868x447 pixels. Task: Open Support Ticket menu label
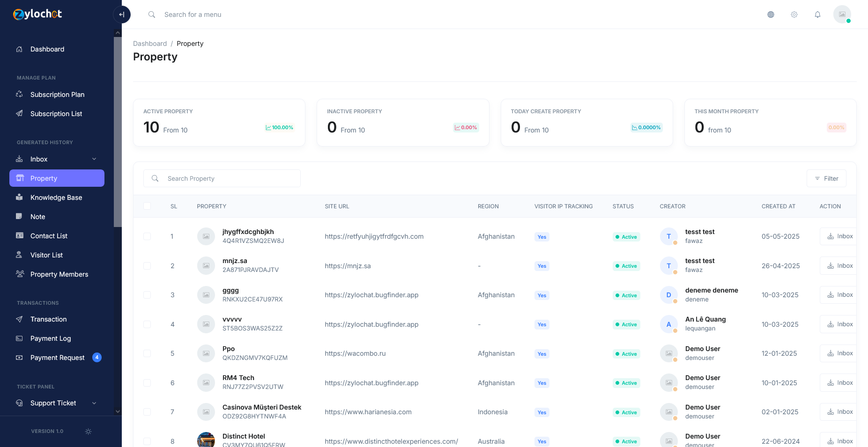[x=53, y=403]
